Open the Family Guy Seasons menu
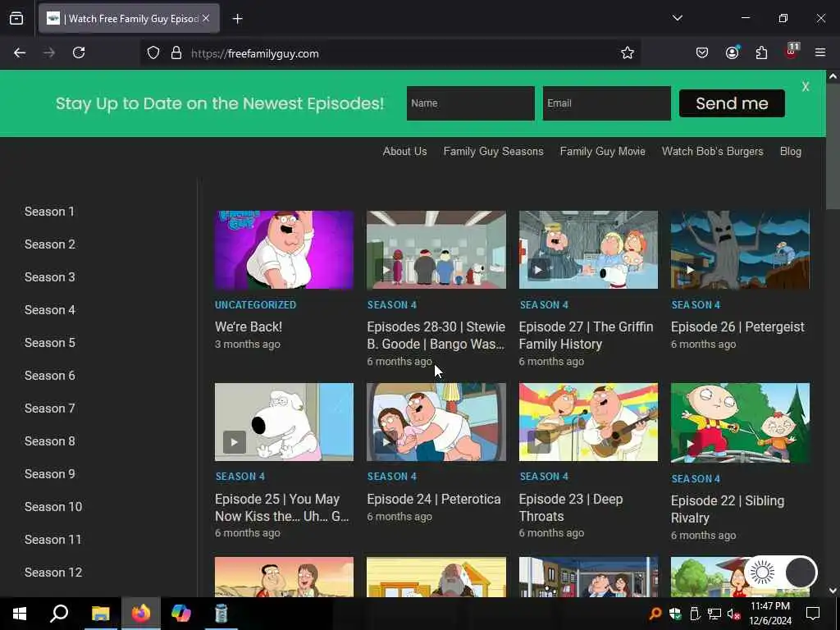 point(493,152)
